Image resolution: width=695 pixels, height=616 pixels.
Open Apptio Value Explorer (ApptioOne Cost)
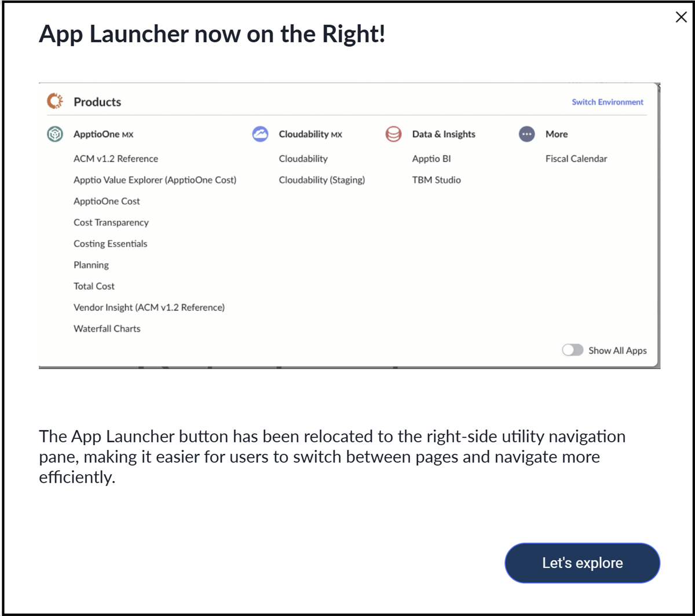pos(155,180)
